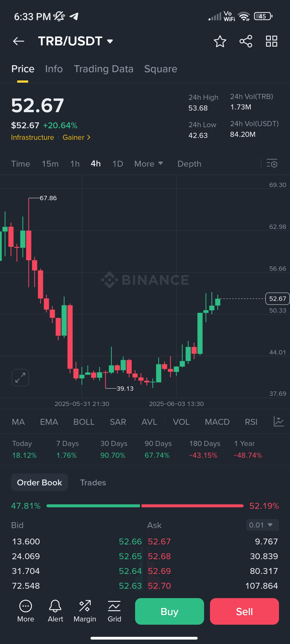Tap the bid/ask ratio bar
The image size is (290, 644).
tap(145, 506)
